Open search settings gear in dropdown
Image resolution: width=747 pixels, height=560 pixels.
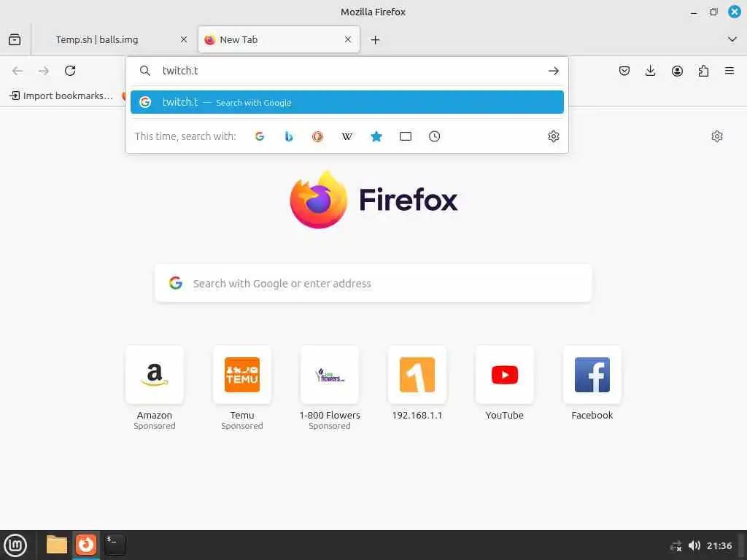point(554,136)
